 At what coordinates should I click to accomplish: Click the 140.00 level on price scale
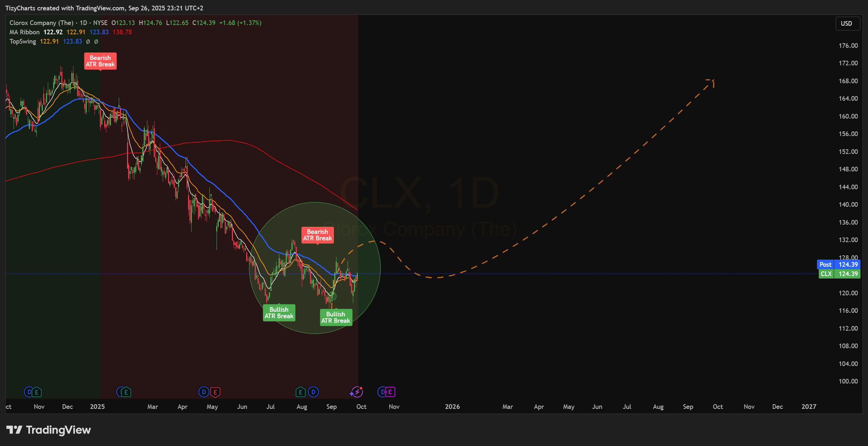coord(848,205)
